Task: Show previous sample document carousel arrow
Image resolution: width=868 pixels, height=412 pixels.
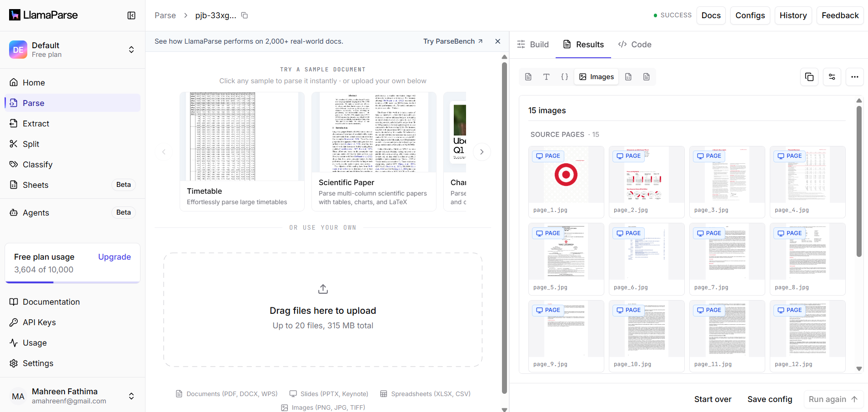Action: point(164,152)
